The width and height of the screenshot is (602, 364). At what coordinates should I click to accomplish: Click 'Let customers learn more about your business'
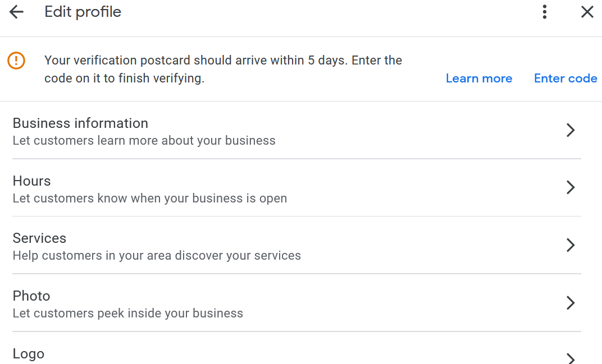144,141
